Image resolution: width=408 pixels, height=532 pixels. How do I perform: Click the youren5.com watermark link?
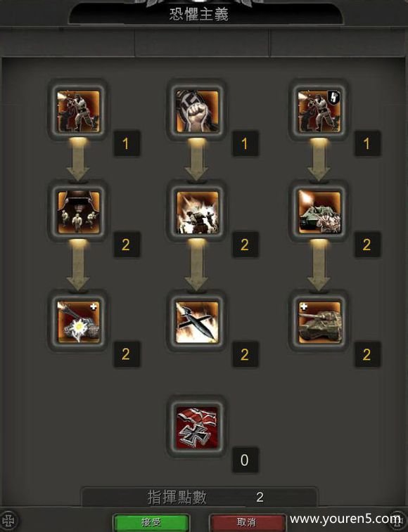click(x=345, y=519)
